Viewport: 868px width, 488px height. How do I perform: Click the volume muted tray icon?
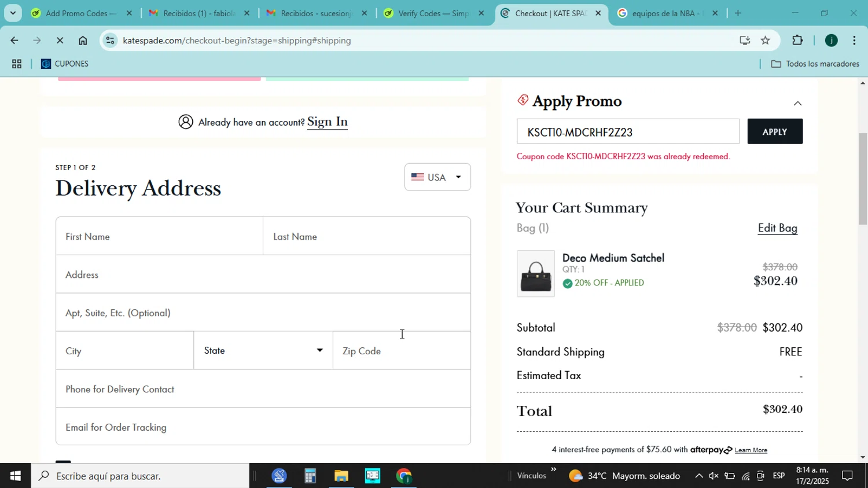pos(714,476)
